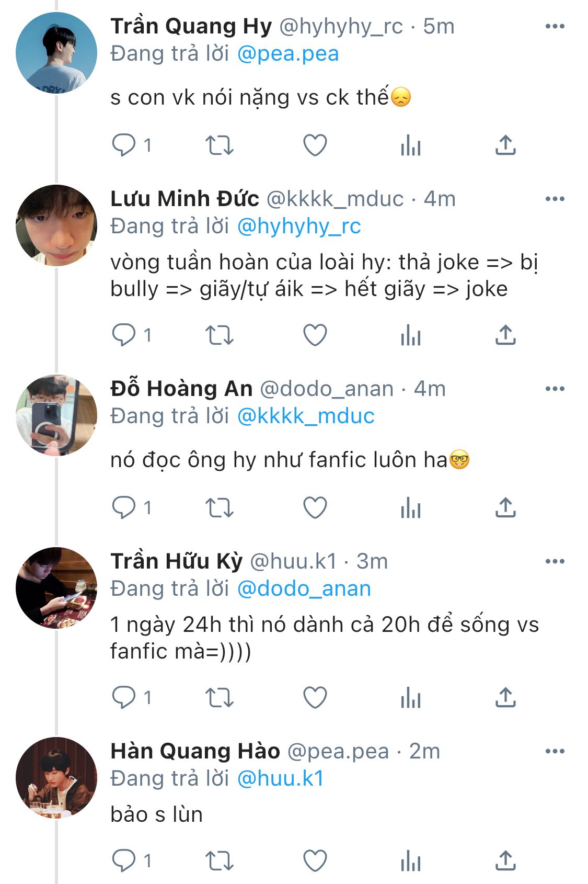The height and width of the screenshot is (884, 588).
Task: Like Trần Quang Hy's reply
Action: tap(315, 145)
